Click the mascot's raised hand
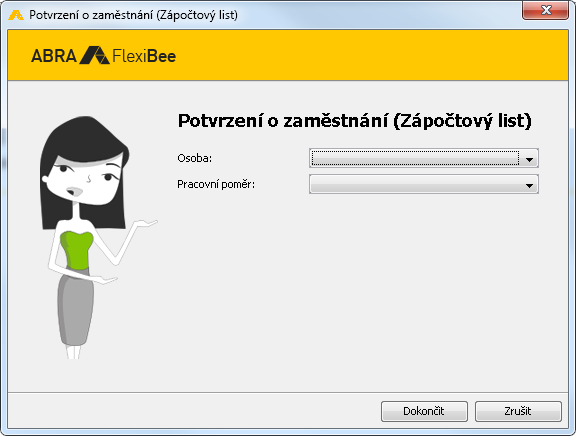The height and width of the screenshot is (436, 576). (146, 223)
